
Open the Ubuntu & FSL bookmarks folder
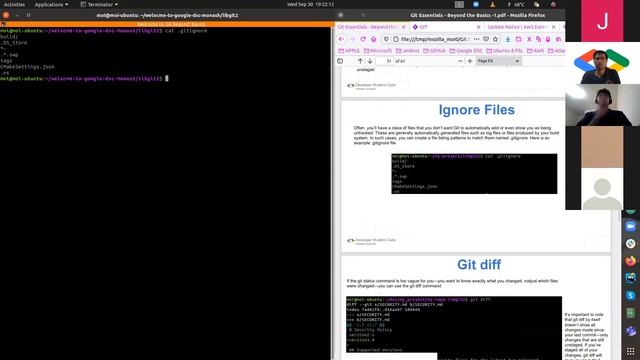click(x=504, y=51)
